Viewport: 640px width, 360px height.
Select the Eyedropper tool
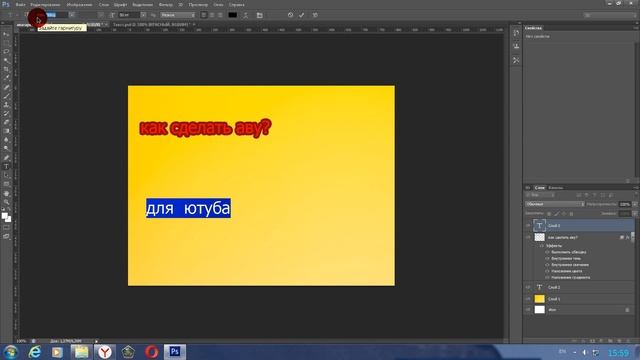(x=6, y=78)
